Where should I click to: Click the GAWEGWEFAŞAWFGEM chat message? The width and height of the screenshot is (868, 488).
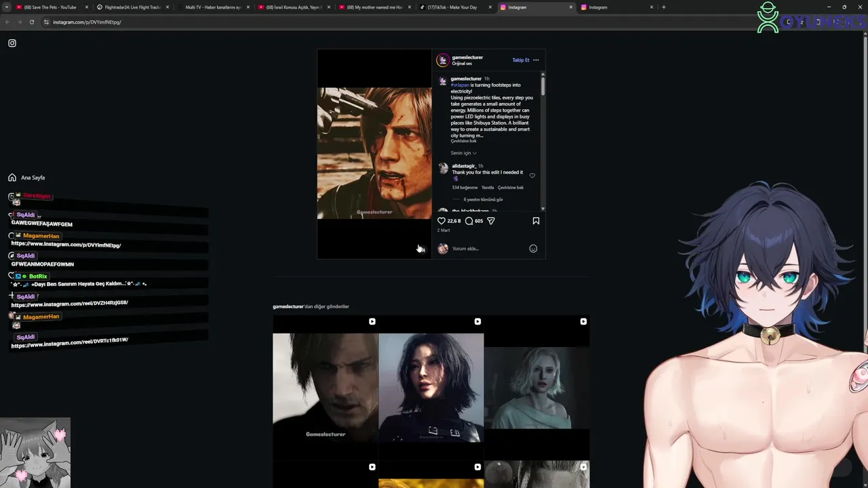(x=41, y=224)
